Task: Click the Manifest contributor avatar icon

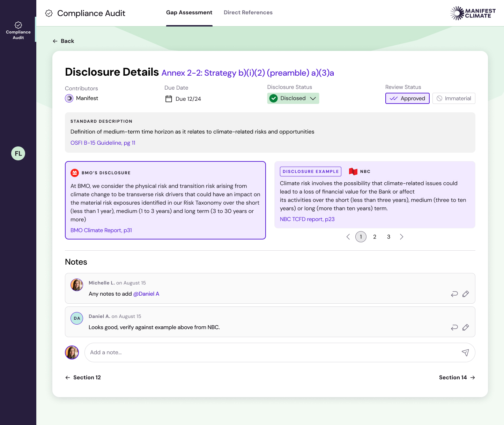Action: 69,98
